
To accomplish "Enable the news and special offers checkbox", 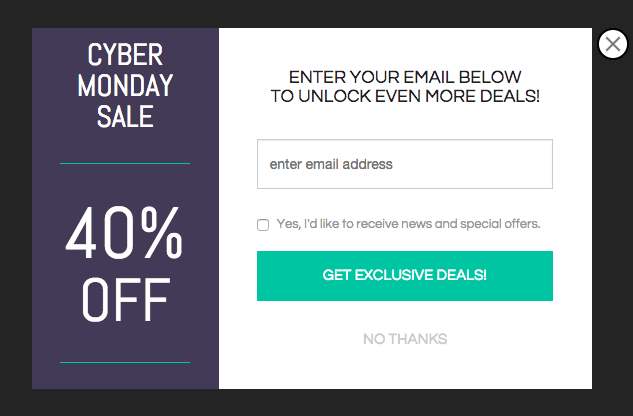I will tap(263, 225).
